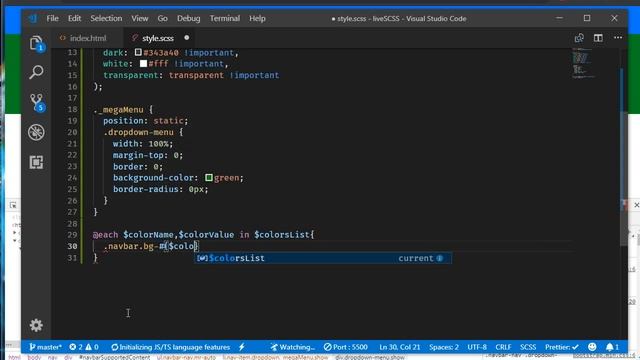Toggle the Watching Sass status item
Screen dimensions: 640x360
point(292,347)
